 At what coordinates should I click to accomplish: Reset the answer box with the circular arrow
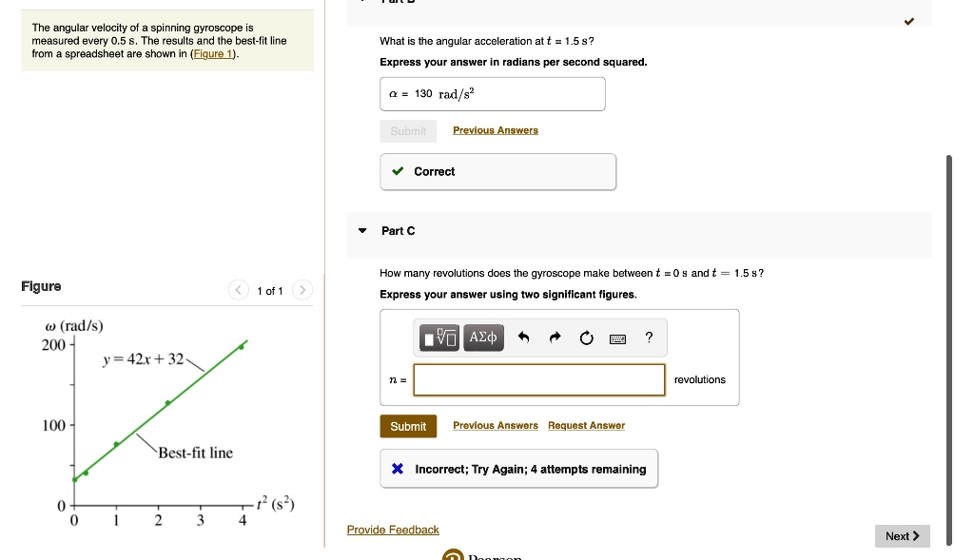pyautogui.click(x=586, y=338)
